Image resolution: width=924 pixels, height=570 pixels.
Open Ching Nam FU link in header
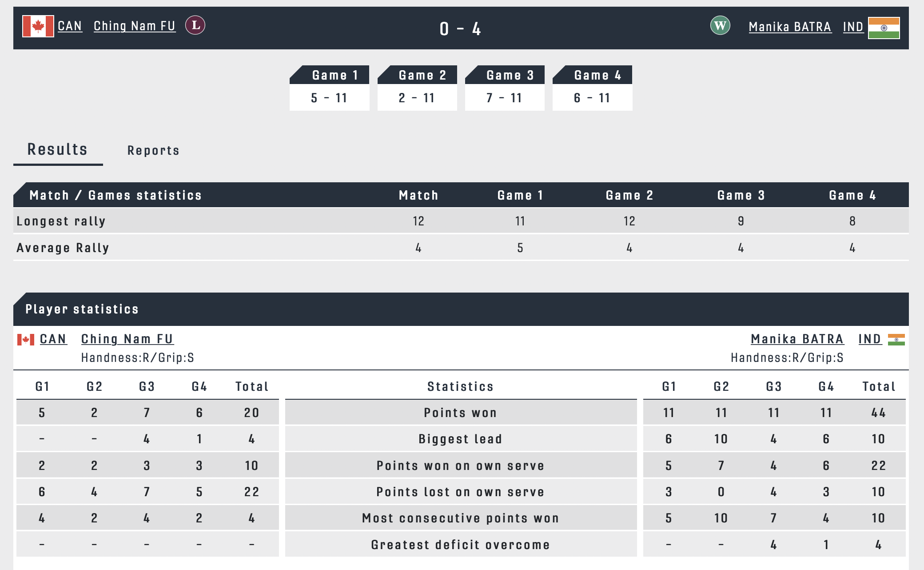click(x=134, y=26)
